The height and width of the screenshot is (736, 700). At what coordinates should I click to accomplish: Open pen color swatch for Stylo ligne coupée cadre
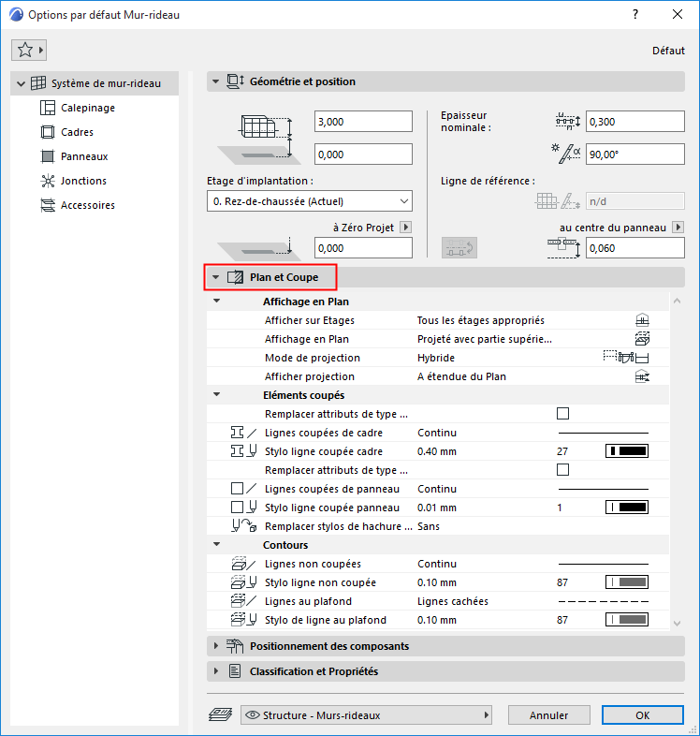pyautogui.click(x=627, y=451)
